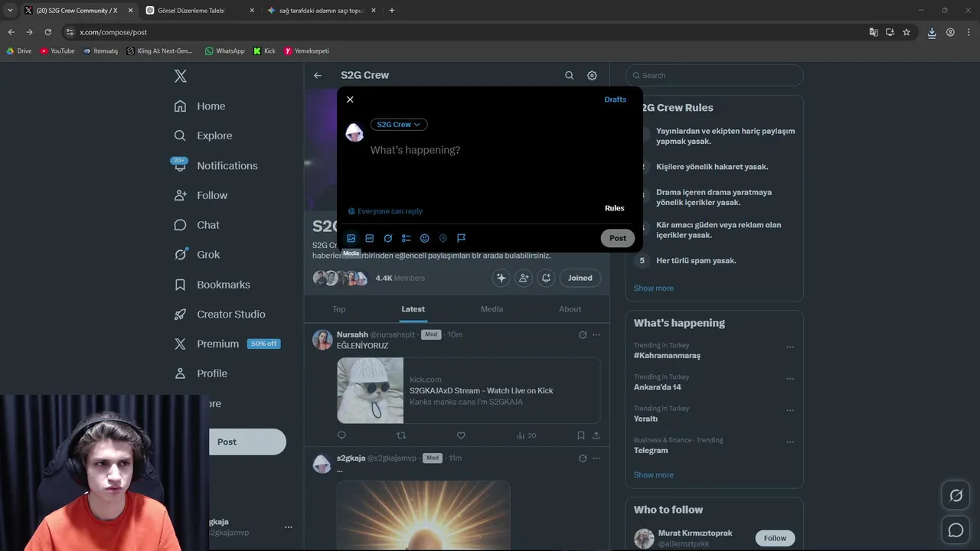Open more options for Yeraltı trend

coord(790,410)
